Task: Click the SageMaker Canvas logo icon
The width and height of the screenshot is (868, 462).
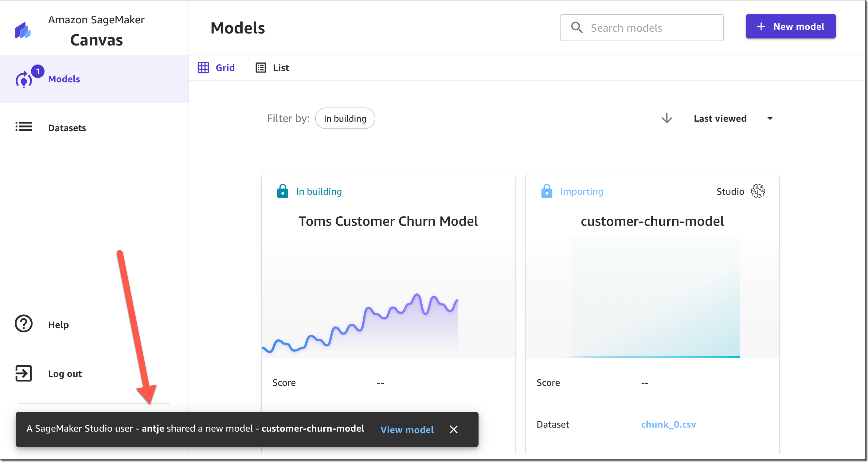Action: 23,31
